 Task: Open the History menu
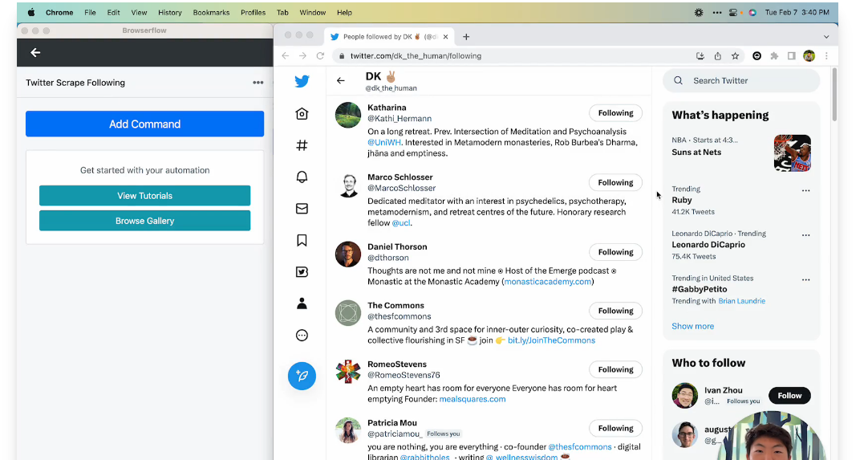tap(169, 12)
